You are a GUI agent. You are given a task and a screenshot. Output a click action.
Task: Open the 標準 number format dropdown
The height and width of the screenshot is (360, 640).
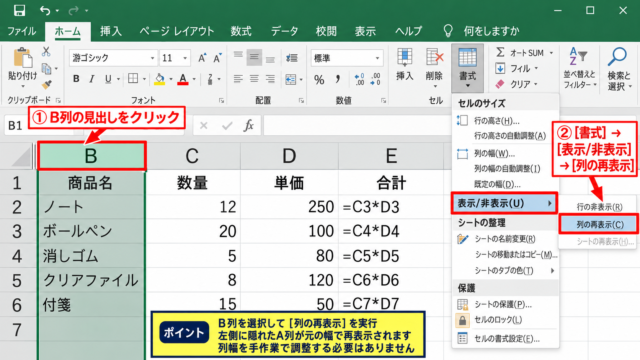coord(377,58)
